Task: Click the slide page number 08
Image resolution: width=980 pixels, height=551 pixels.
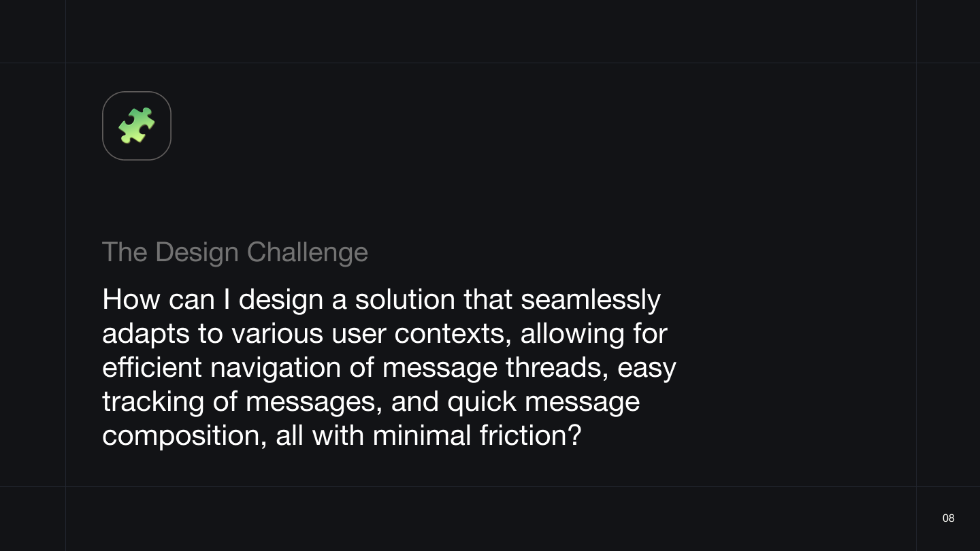Action: [x=948, y=518]
